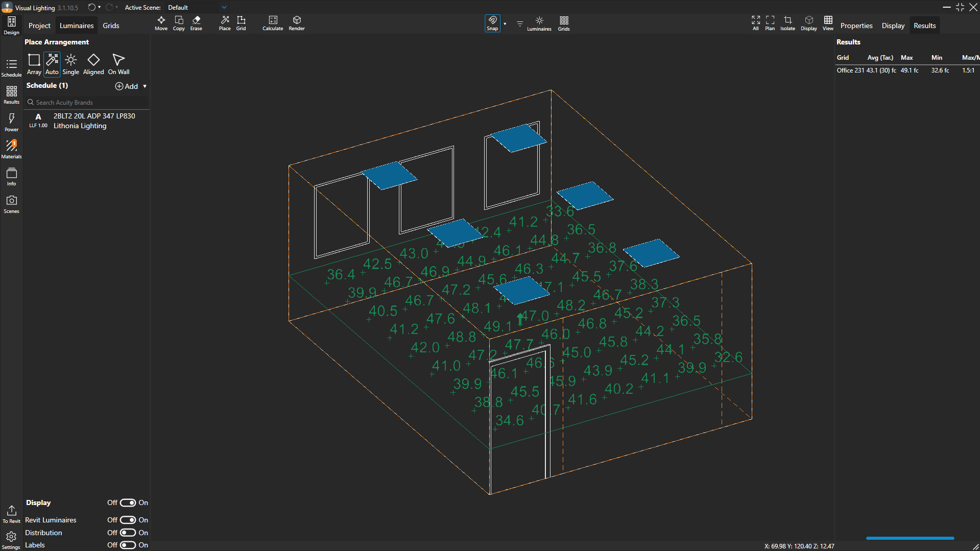Toggle the Revit Luminaires switch
Viewport: 980px width, 551px height.
pos(128,520)
